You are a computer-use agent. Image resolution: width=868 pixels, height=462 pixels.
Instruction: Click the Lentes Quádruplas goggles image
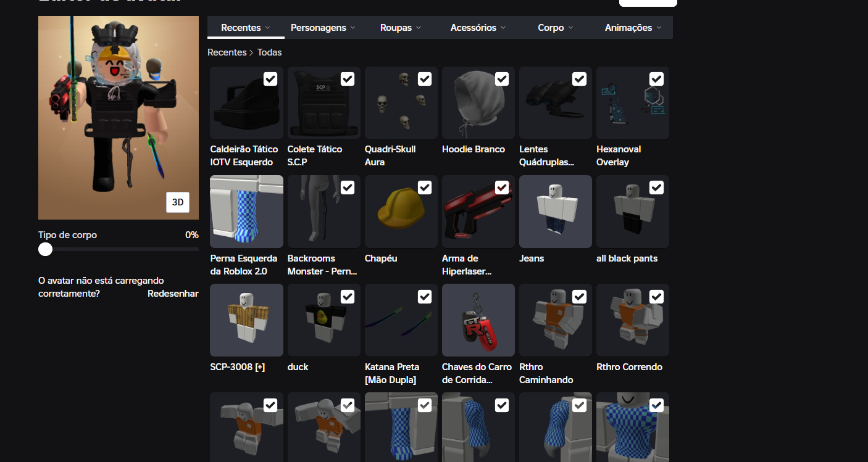[556, 103]
